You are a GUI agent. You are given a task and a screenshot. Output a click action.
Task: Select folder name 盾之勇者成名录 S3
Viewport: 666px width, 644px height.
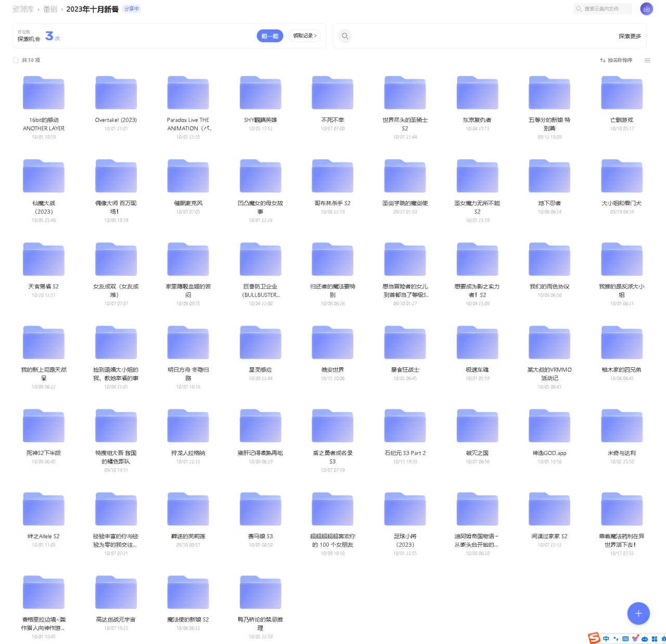pos(332,457)
